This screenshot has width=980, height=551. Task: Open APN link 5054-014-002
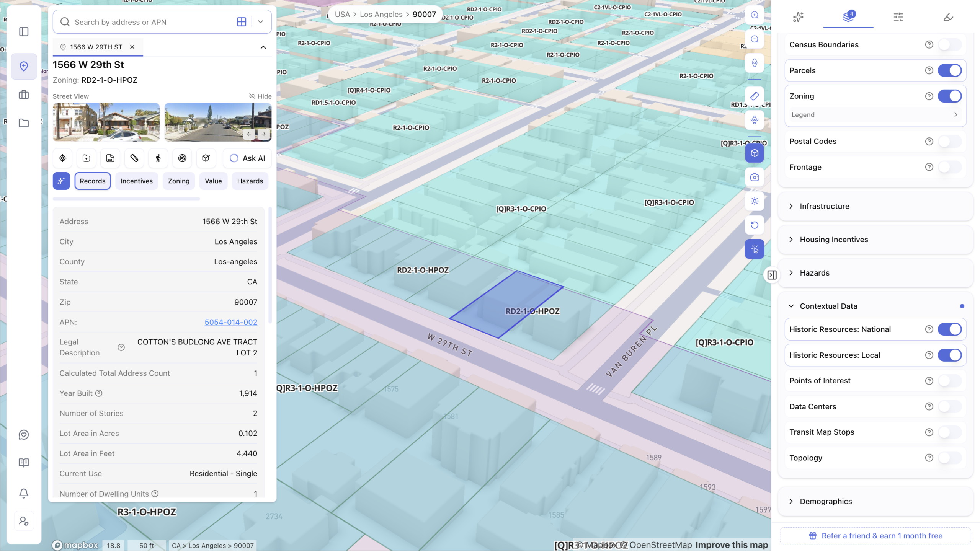[231, 322]
